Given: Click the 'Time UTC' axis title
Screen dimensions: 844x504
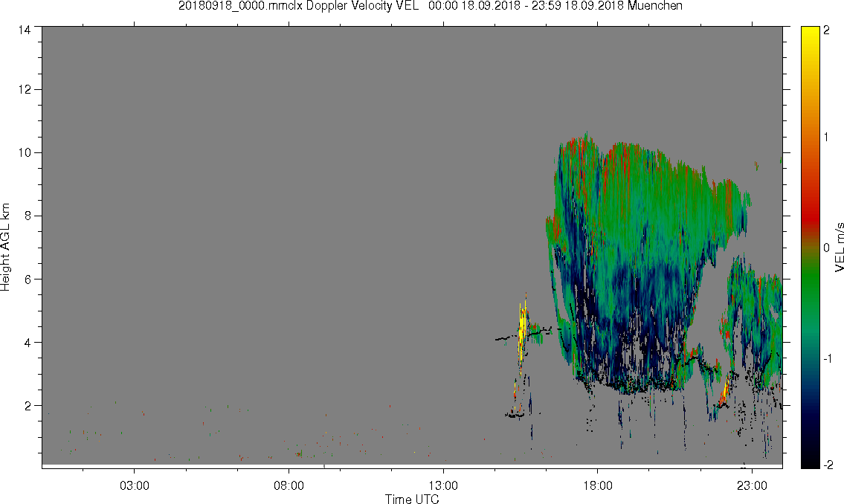Looking at the screenshot, I should click(412, 499).
